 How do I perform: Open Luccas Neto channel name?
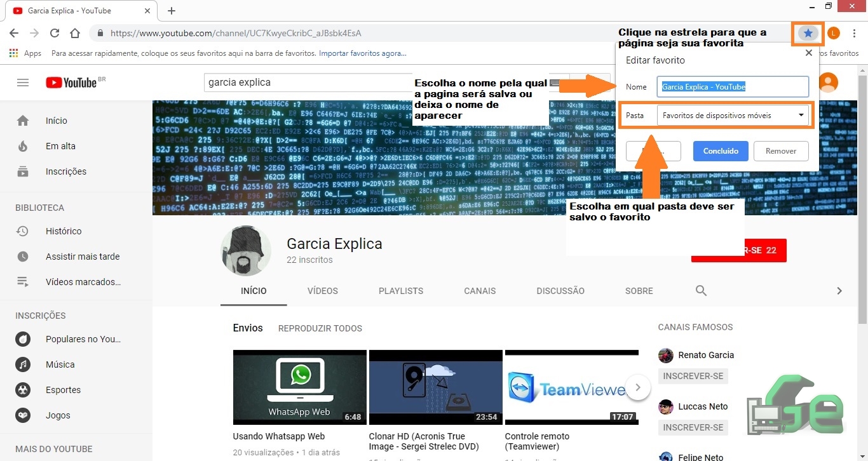tap(703, 406)
